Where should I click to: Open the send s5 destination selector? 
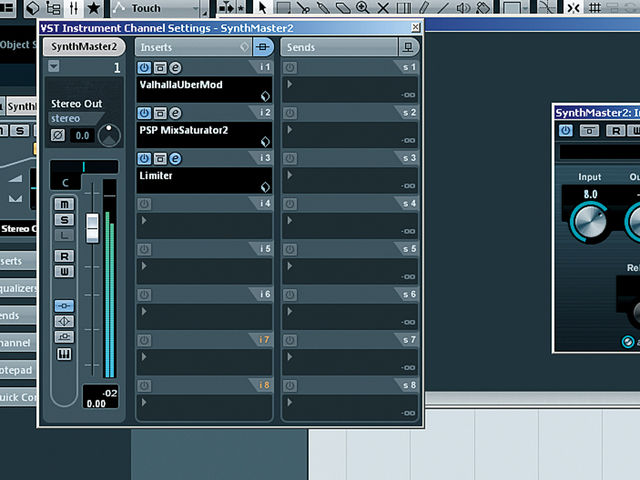(350, 271)
